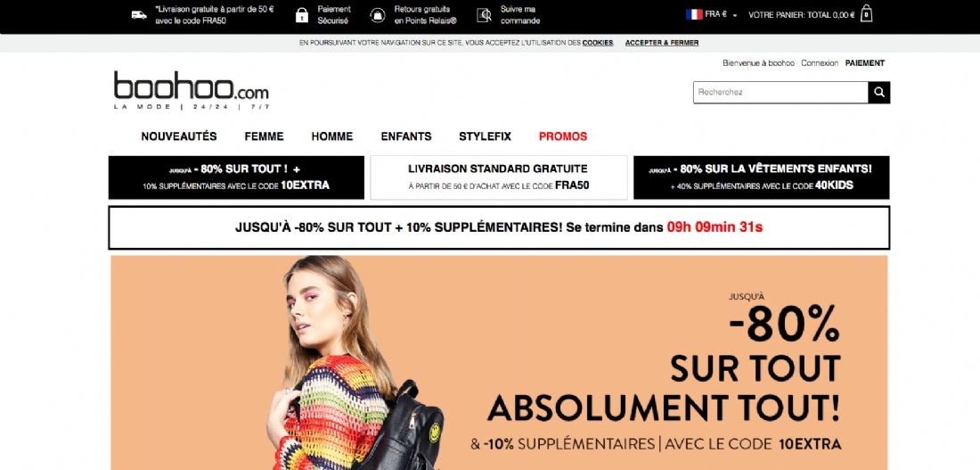The height and width of the screenshot is (470, 980).
Task: Open the 40KIDS children's clothing banner
Action: click(x=761, y=177)
